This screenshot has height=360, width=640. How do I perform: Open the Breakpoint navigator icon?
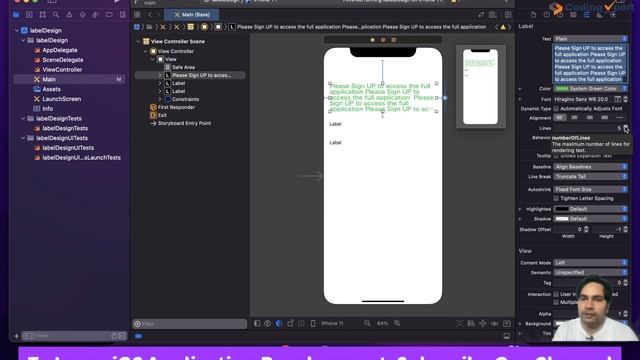pyautogui.click(x=109, y=15)
